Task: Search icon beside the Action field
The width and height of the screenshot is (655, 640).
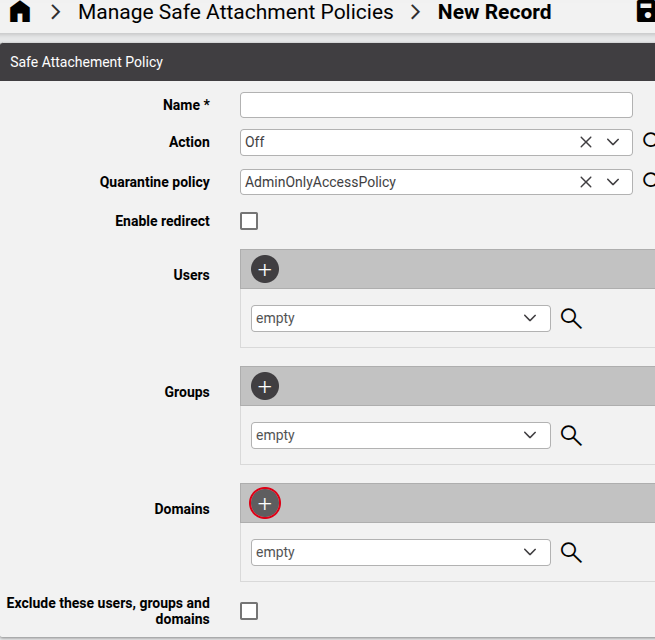Action: click(649, 140)
